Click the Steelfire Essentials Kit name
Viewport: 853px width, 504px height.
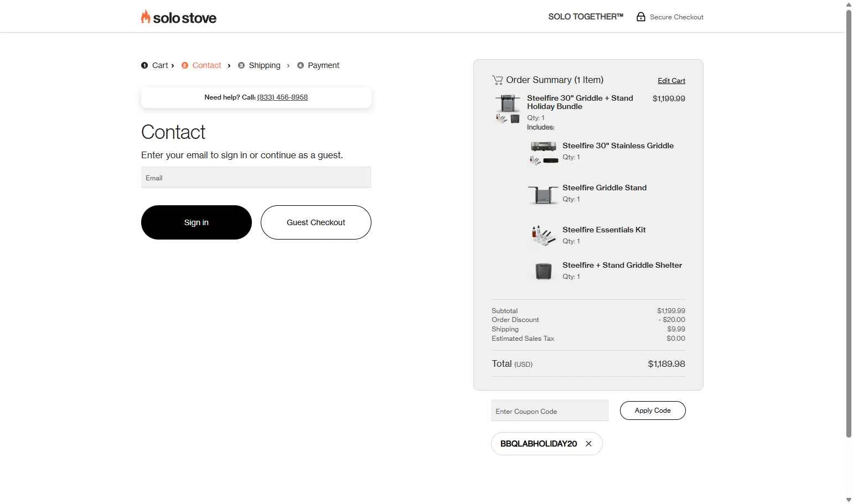click(x=604, y=230)
